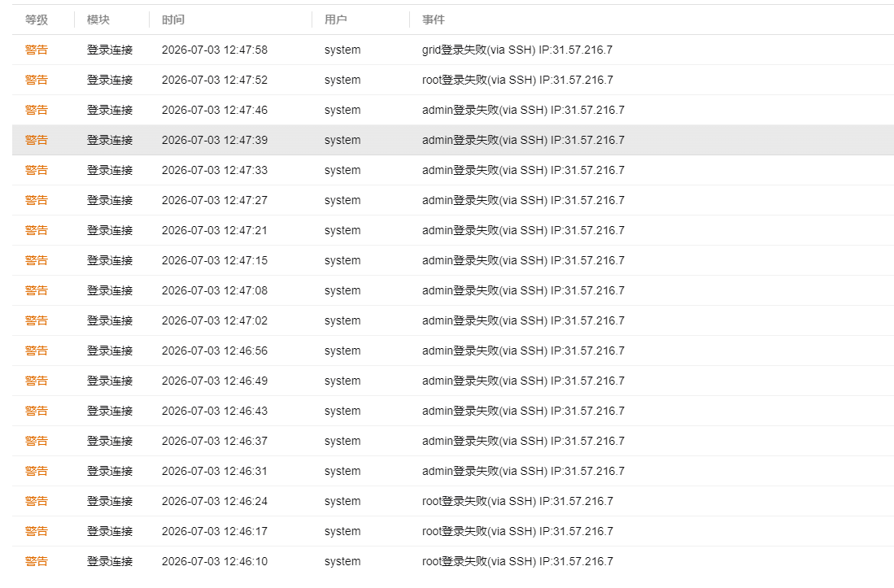
Task: Click the 事件 column header
Action: pyautogui.click(x=434, y=20)
